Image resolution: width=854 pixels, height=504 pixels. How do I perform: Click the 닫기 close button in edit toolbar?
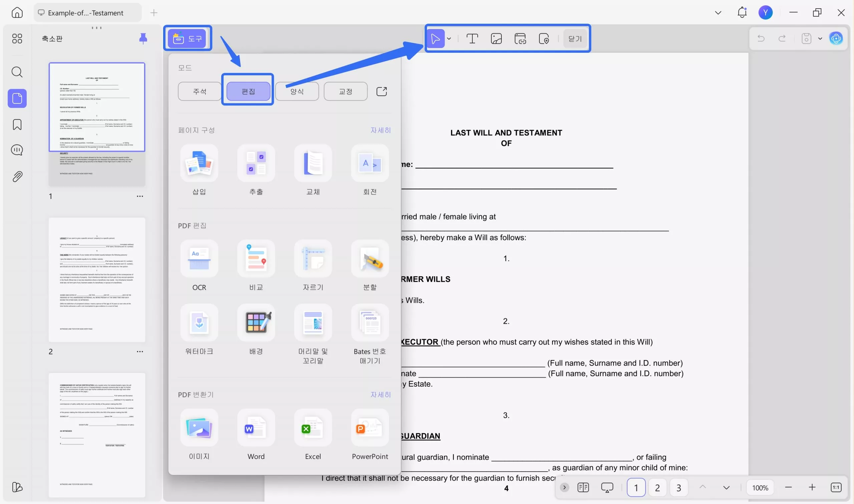[x=574, y=38]
